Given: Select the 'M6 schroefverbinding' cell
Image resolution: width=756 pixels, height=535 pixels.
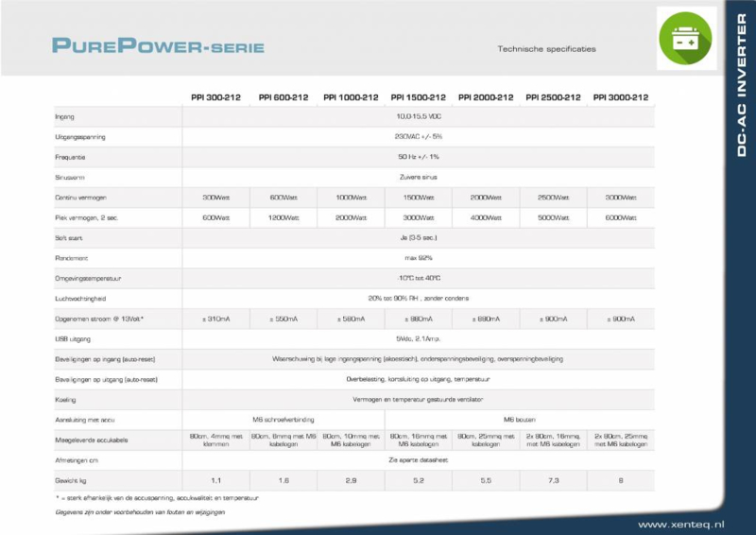Looking at the screenshot, I should click(283, 421).
